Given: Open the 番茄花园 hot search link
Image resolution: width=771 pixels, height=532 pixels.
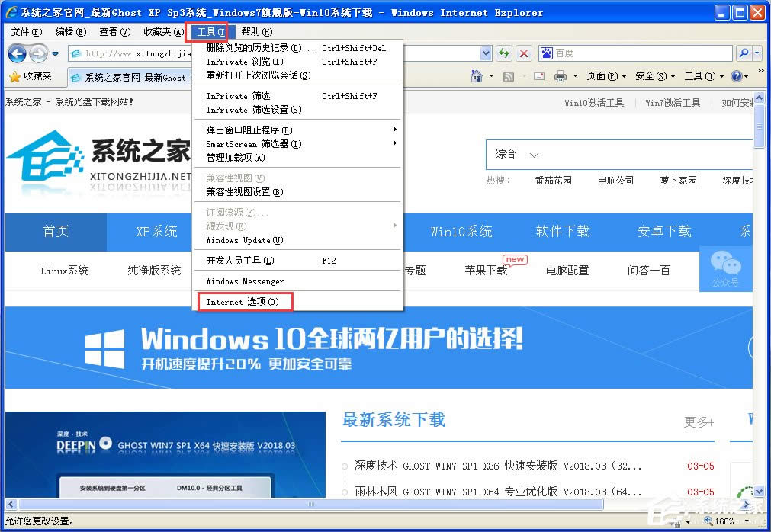Looking at the screenshot, I should pos(553,181).
